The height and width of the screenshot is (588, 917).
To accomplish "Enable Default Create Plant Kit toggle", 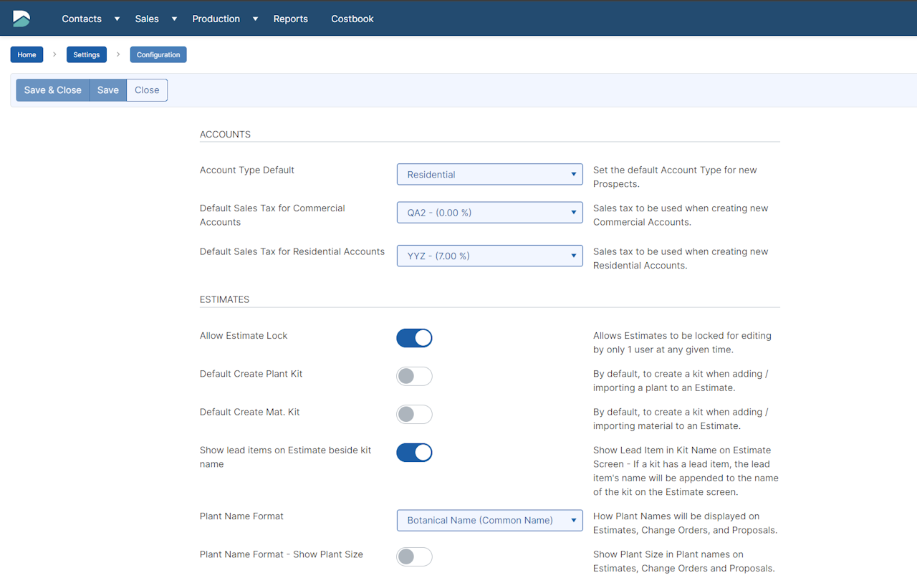I will 414,376.
